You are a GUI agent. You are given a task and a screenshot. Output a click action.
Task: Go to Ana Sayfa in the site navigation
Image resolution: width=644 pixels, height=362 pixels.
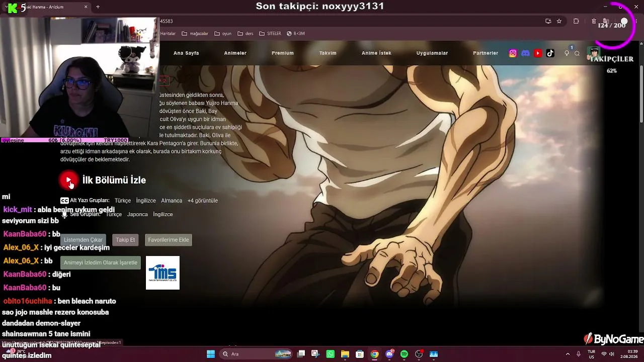coord(186,53)
